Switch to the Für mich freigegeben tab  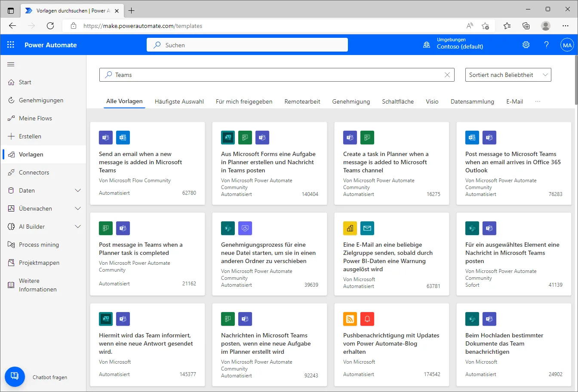(x=244, y=101)
